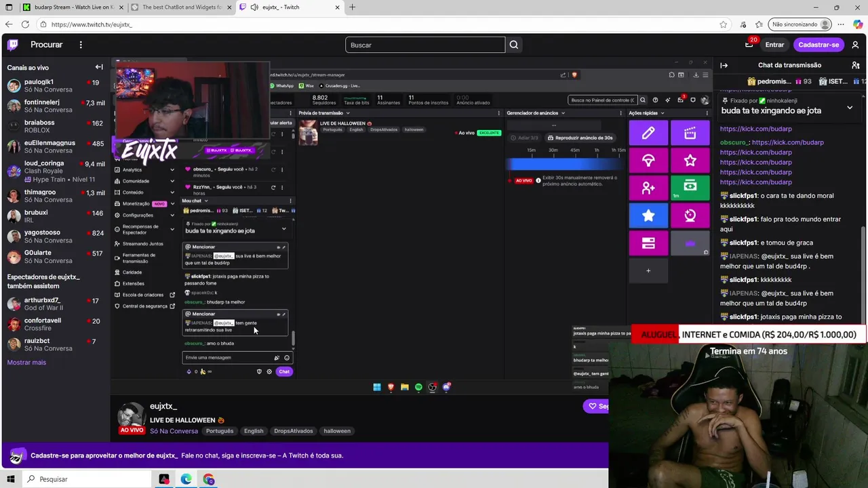Click the Cadastrar-se sign-up button
Image resolution: width=868 pixels, height=488 pixels.
click(x=818, y=45)
